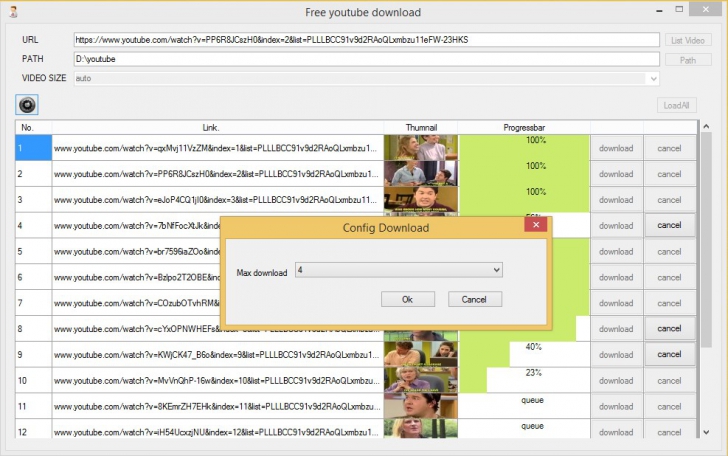Click cancel button for row 3
The image size is (728, 456).
tap(670, 200)
